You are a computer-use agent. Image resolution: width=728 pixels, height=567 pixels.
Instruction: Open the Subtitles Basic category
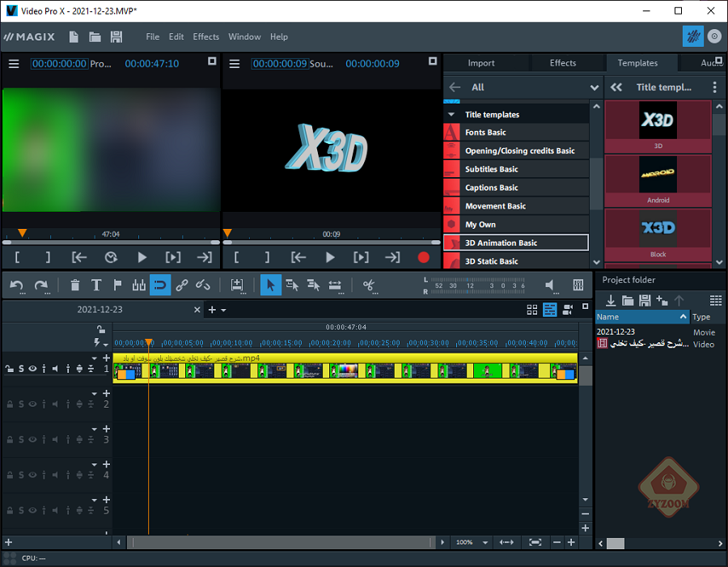[x=516, y=169]
